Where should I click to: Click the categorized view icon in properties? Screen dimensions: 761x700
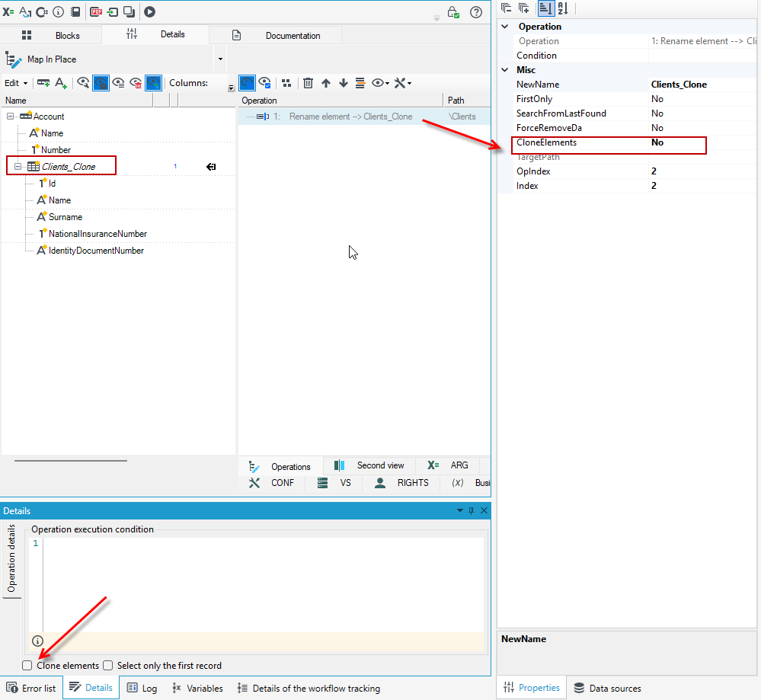coord(545,8)
